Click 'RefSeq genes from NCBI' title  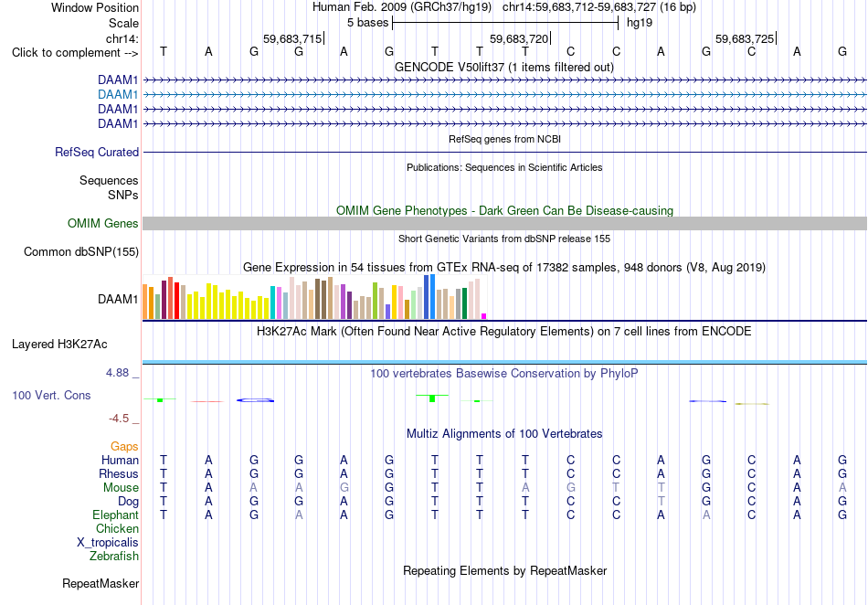[505, 139]
